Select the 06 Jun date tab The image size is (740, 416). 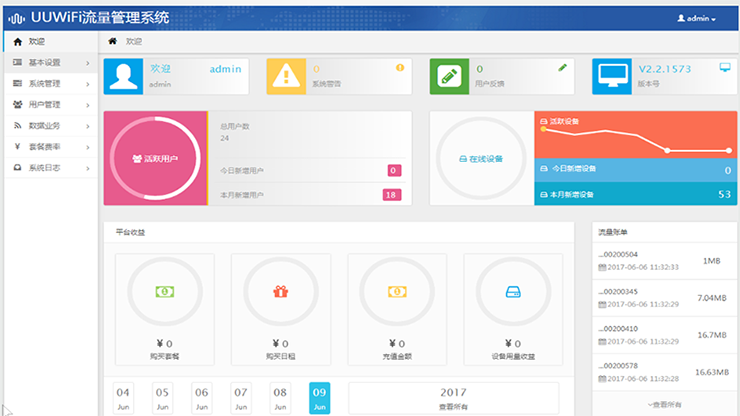pos(201,398)
